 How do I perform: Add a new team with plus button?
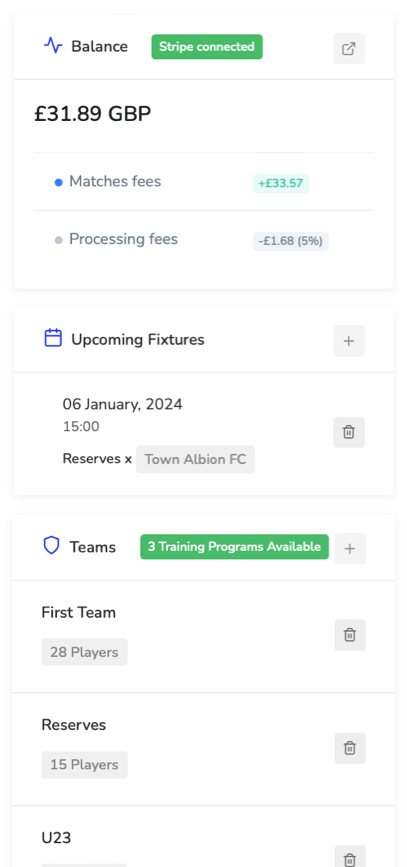350,549
